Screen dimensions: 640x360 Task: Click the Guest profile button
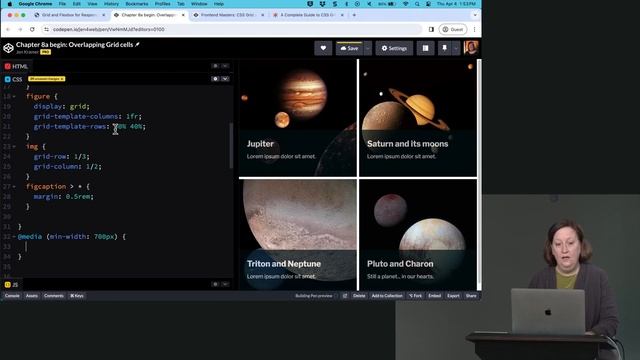coord(453,29)
